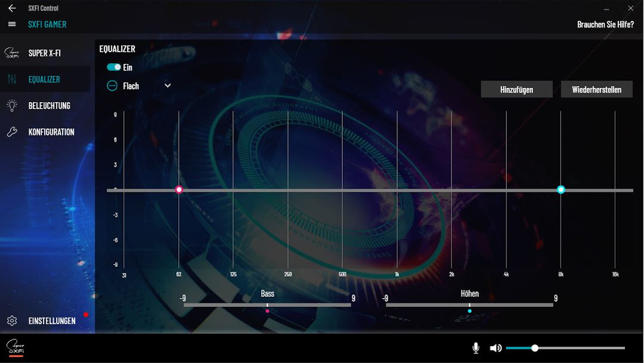Click the Super X-Fi logo icon in sidebar
Screen dimensions: 644x363
coord(12,53)
